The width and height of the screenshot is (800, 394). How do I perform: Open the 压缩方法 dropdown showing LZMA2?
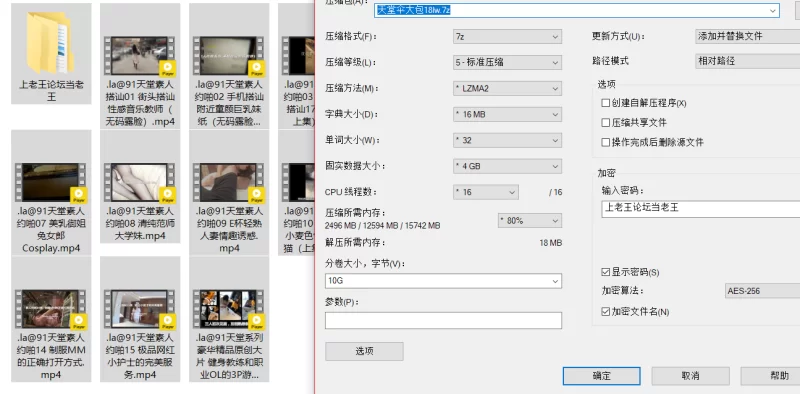(507, 89)
